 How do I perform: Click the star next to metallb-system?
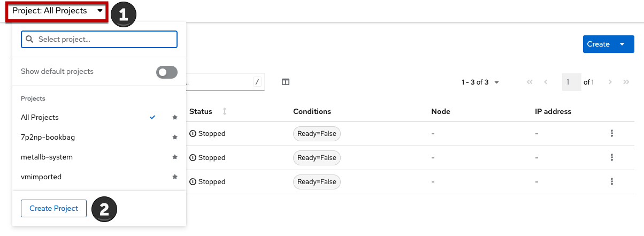click(x=175, y=157)
